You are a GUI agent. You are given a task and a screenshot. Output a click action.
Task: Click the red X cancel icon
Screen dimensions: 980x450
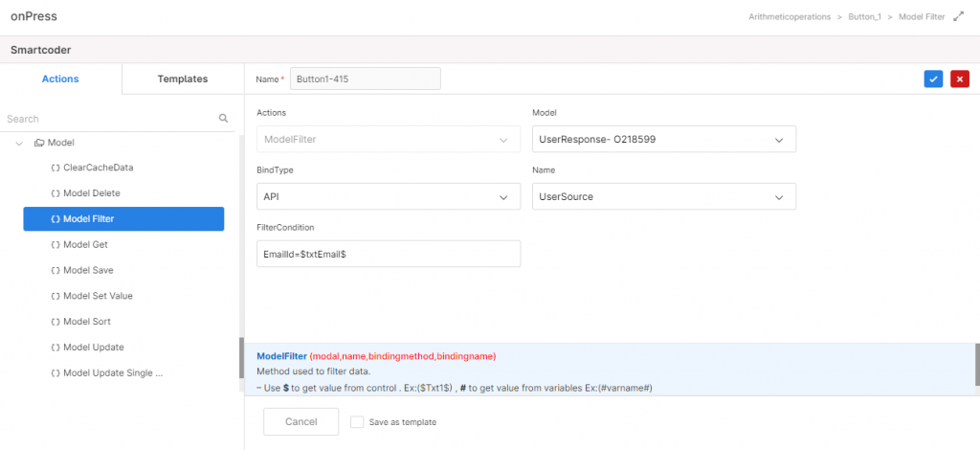959,79
